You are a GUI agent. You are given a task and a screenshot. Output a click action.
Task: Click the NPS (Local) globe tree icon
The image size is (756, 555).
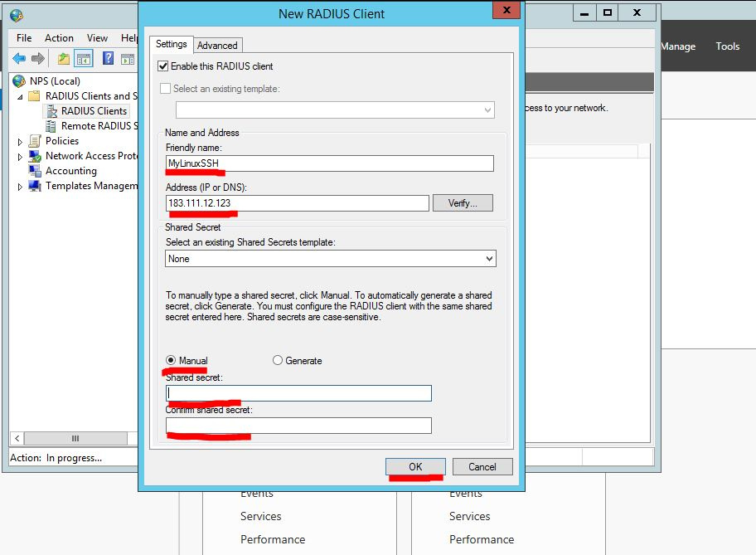pos(19,81)
